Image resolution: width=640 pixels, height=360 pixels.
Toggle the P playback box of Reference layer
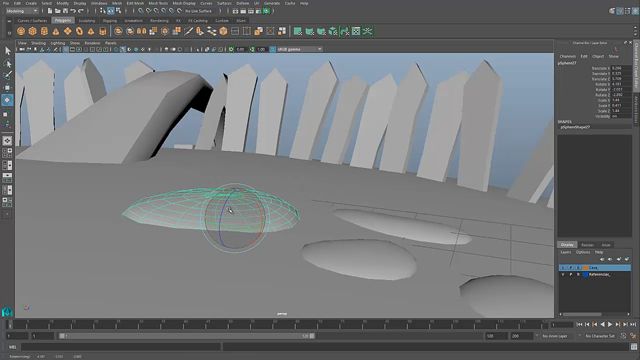pyautogui.click(x=570, y=275)
